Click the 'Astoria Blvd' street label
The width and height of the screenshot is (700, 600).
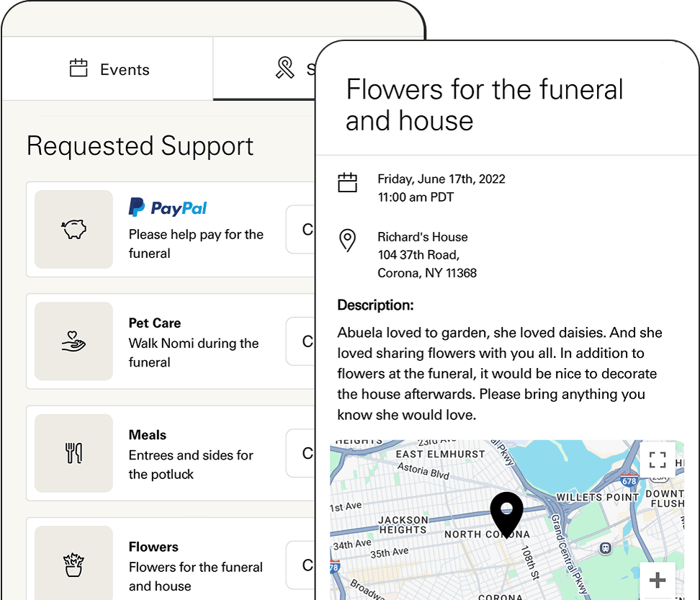coord(423,470)
